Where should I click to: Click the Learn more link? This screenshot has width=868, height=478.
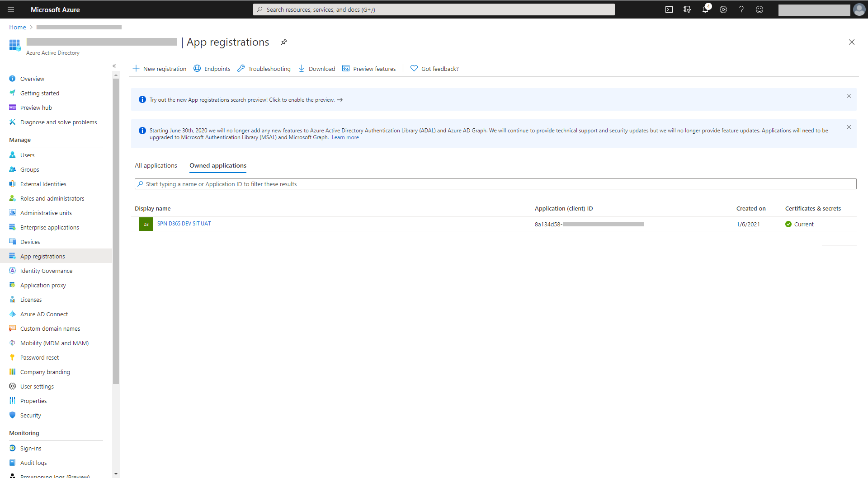click(345, 137)
